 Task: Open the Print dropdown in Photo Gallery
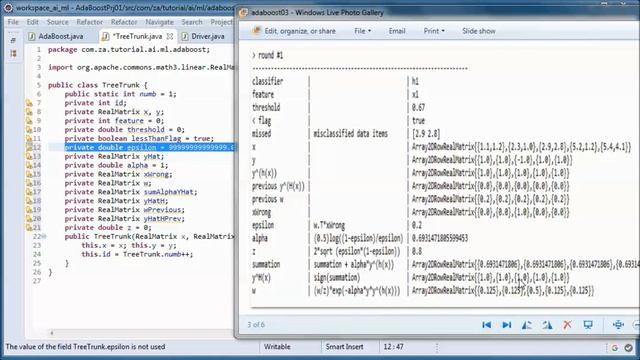click(434, 31)
